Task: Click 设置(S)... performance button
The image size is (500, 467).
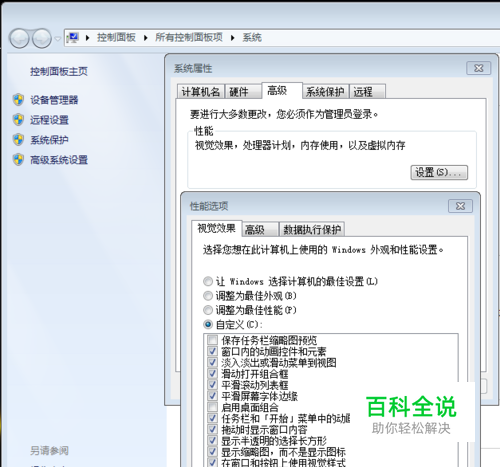Action: (x=439, y=173)
